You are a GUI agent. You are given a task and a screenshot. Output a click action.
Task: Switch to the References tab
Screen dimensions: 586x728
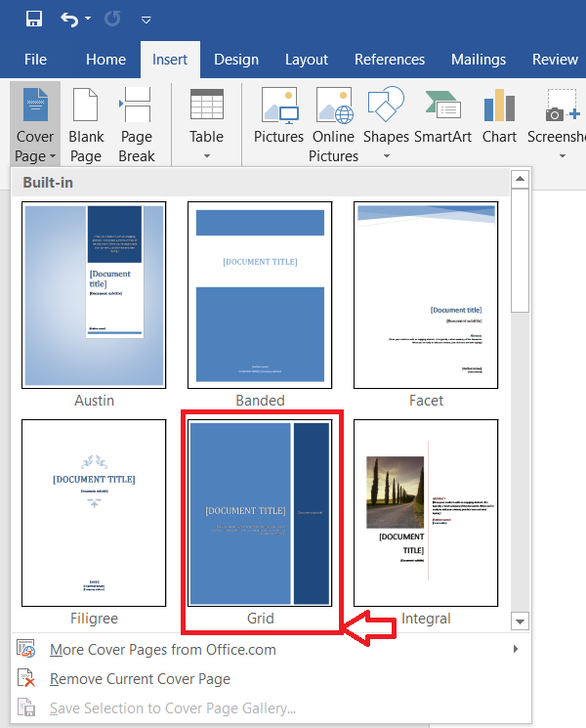390,60
